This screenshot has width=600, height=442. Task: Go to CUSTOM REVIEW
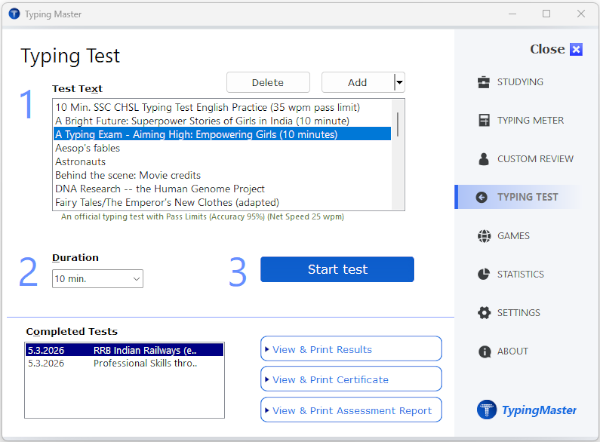pos(535,159)
